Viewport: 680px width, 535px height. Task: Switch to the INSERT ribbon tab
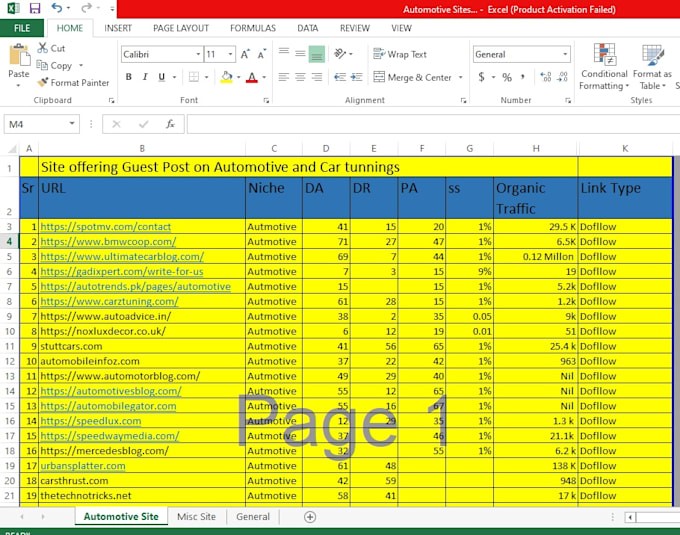tap(118, 28)
